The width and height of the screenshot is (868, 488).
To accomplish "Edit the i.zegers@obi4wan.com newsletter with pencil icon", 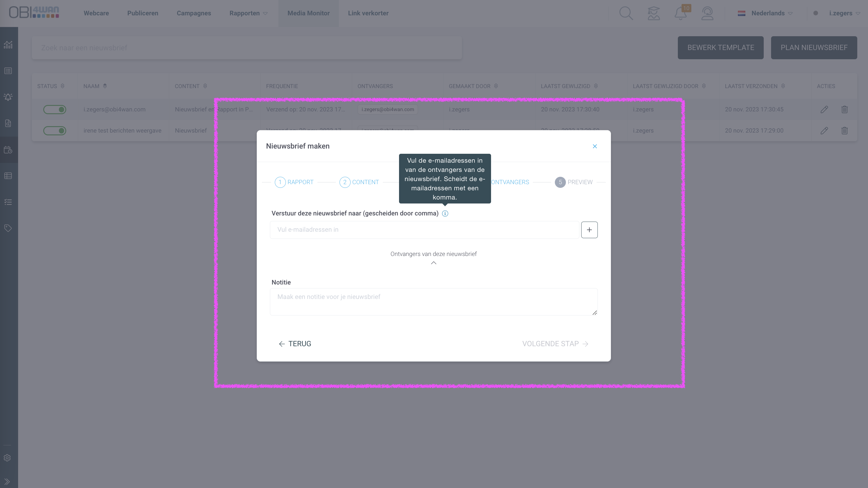I will (x=824, y=109).
